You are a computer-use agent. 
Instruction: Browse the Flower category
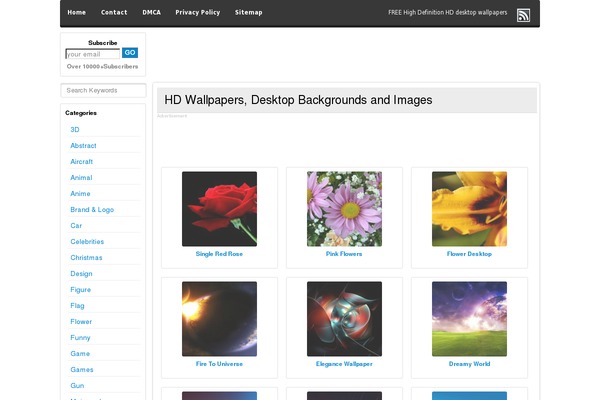tap(81, 322)
